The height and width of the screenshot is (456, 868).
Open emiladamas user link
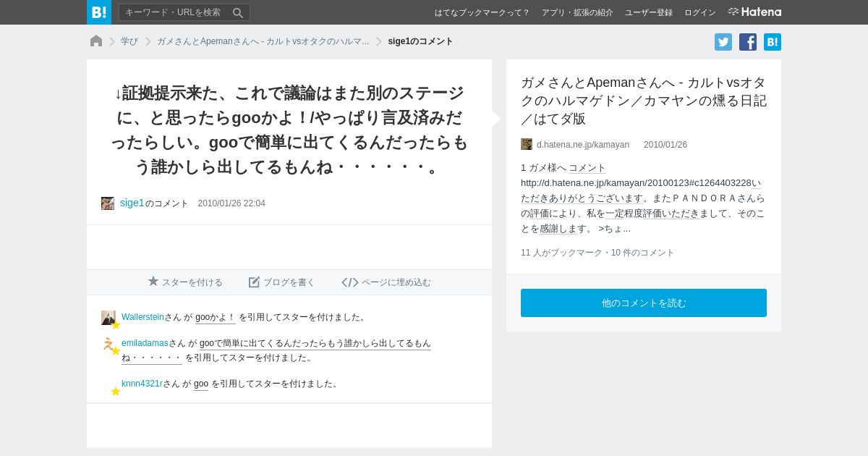(x=145, y=343)
